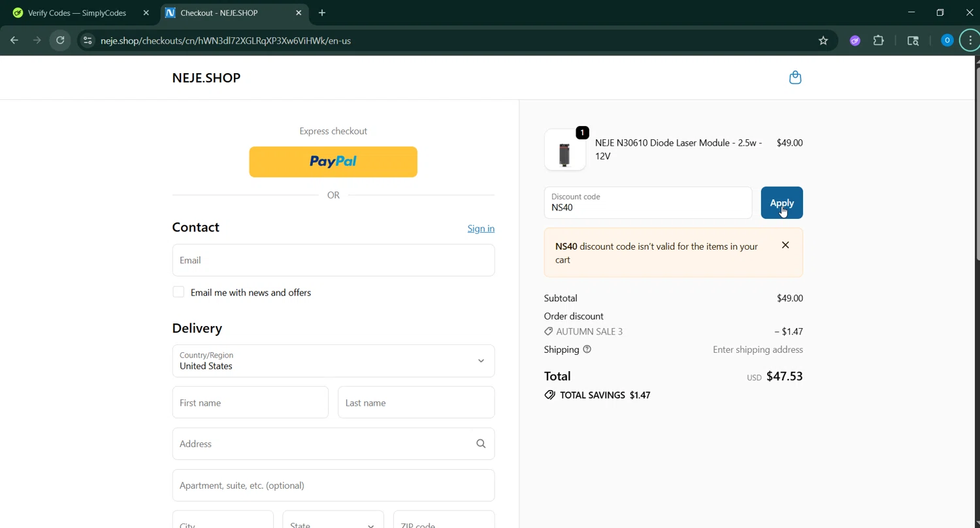Open the browser extensions puzzle icon
Viewport: 980px width, 528px height.
[879, 41]
